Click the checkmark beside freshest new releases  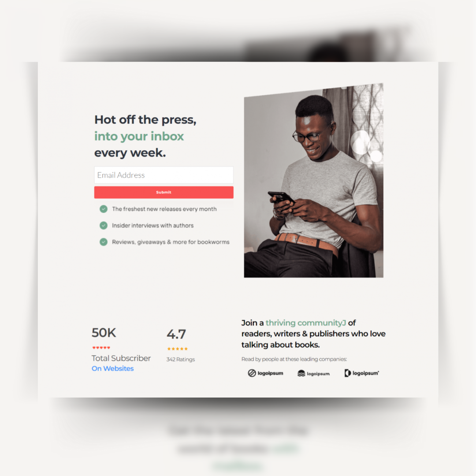click(104, 209)
